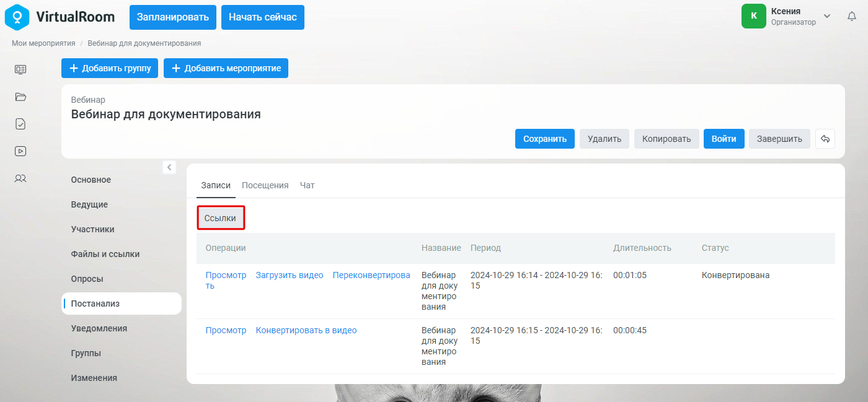The height and width of the screenshot is (402, 868).
Task: Open the checklist document sidebar icon
Action: (20, 124)
